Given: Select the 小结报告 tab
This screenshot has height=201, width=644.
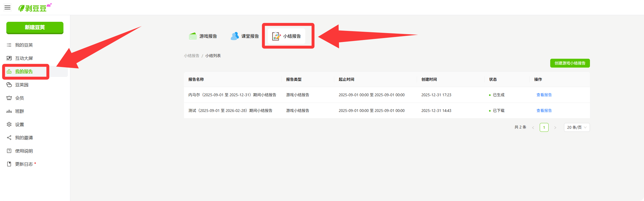Looking at the screenshot, I should [287, 36].
